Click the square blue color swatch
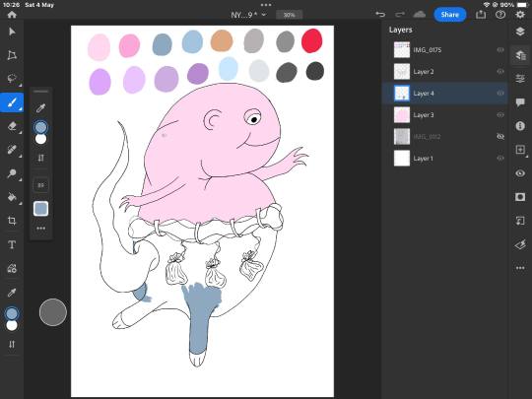 pos(40,208)
